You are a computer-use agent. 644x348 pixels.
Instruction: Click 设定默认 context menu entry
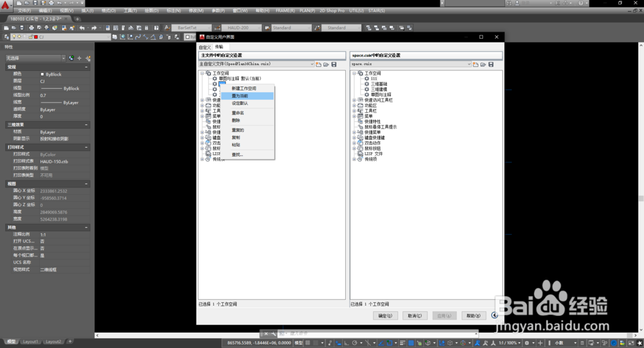coord(247,103)
